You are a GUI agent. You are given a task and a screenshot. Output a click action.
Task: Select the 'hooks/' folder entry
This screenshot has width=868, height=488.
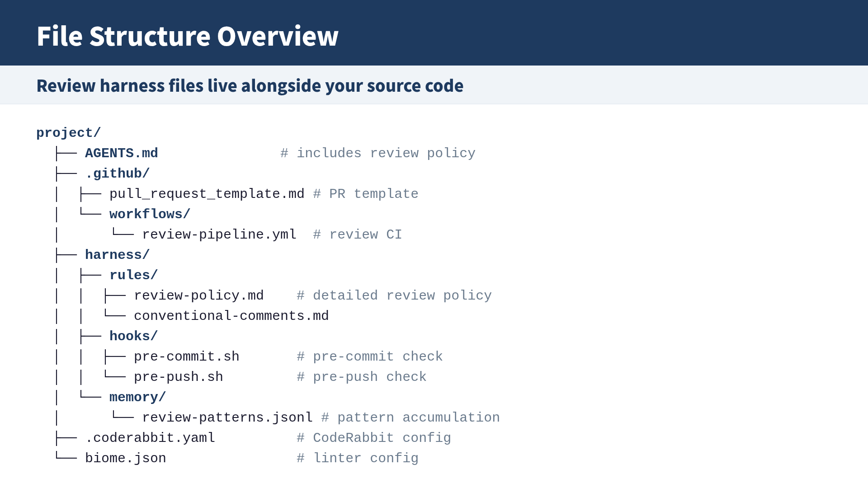pos(133,336)
